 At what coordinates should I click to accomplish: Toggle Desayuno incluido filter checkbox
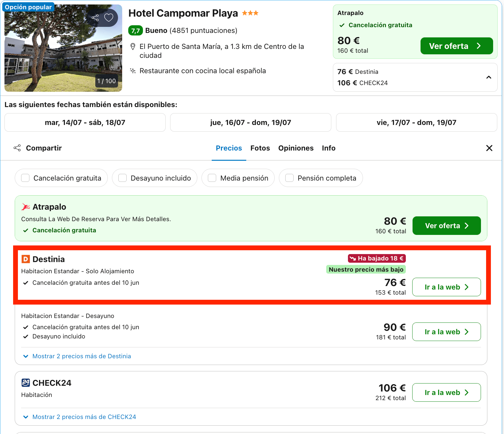[x=122, y=178]
